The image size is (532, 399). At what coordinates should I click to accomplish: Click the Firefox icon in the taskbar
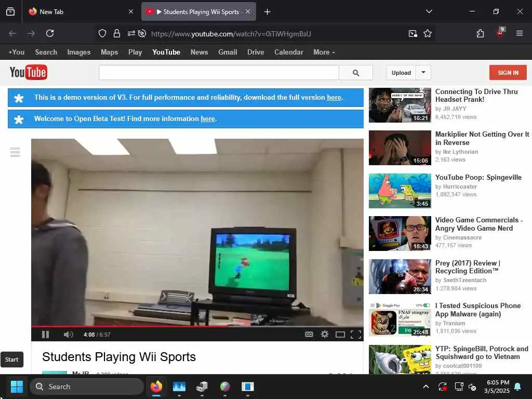(156, 387)
